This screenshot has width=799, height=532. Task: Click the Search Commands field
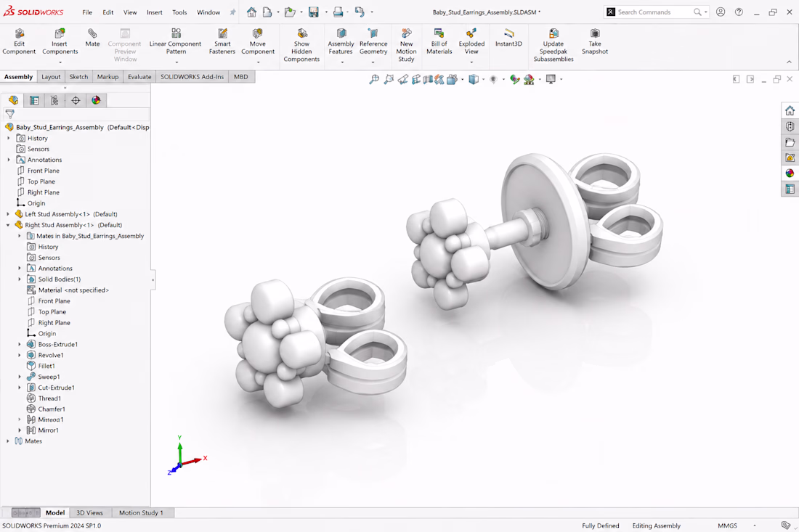point(655,12)
